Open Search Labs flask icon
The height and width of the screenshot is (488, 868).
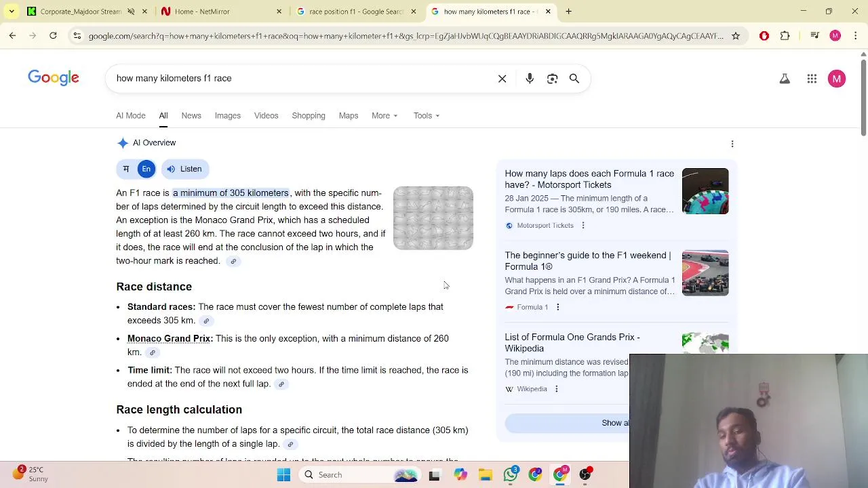(x=785, y=79)
